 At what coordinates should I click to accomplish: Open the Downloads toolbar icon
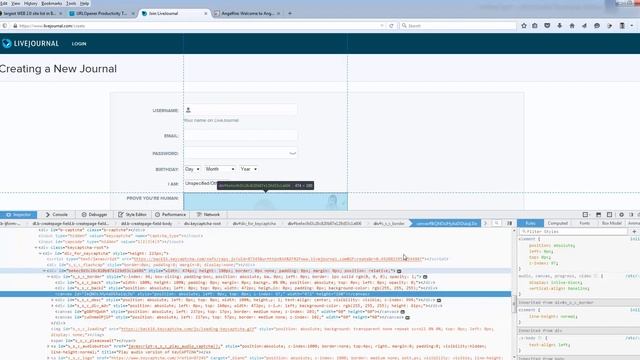click(560, 26)
